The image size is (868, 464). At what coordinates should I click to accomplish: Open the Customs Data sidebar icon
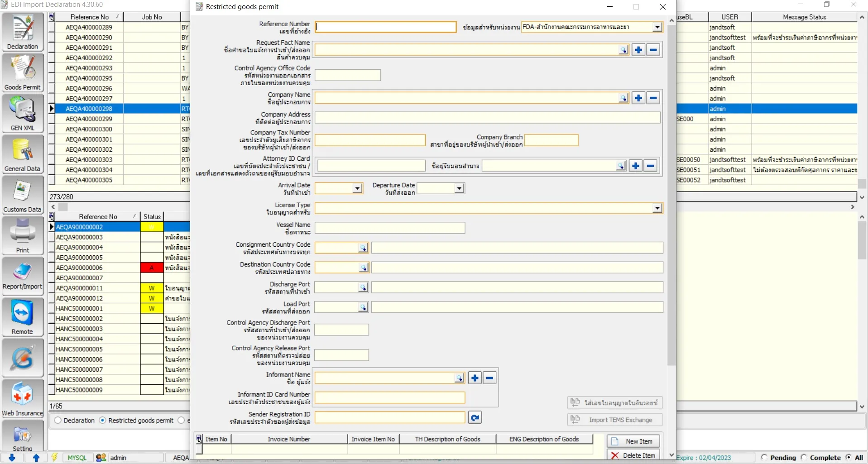(23, 195)
